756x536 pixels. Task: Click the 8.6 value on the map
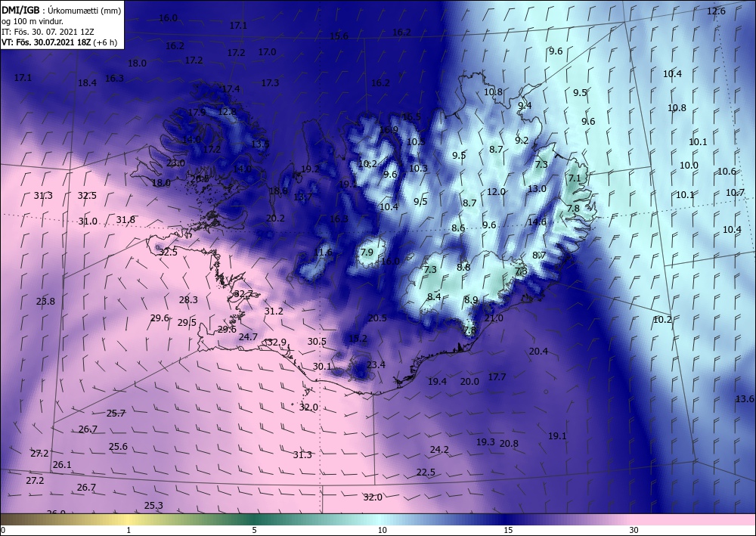459,228
